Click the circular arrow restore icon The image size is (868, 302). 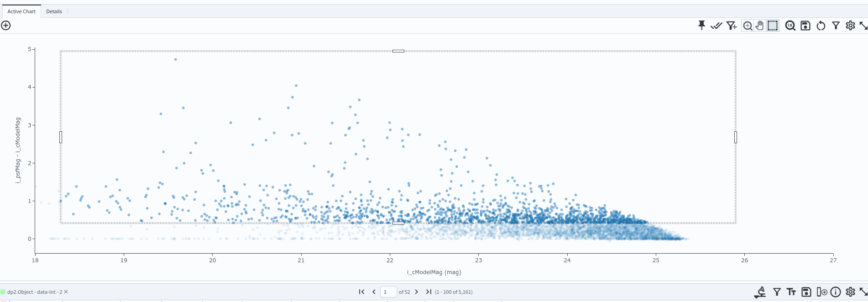(821, 26)
